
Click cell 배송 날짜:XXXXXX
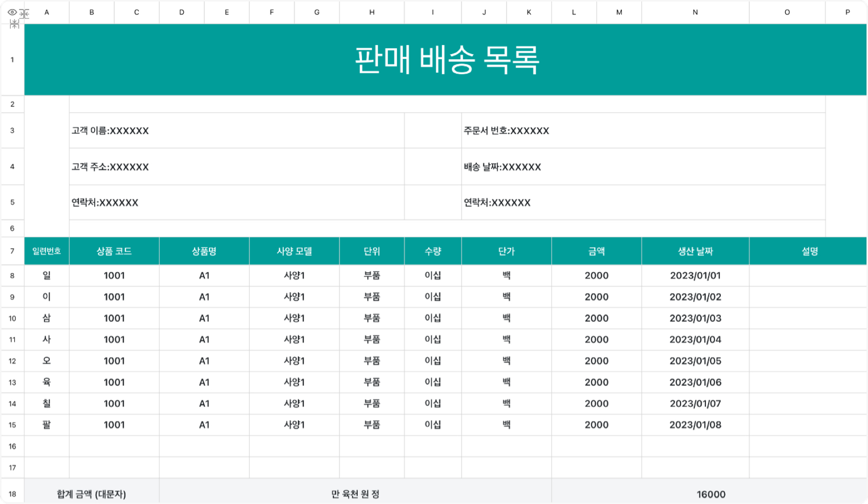coord(643,167)
